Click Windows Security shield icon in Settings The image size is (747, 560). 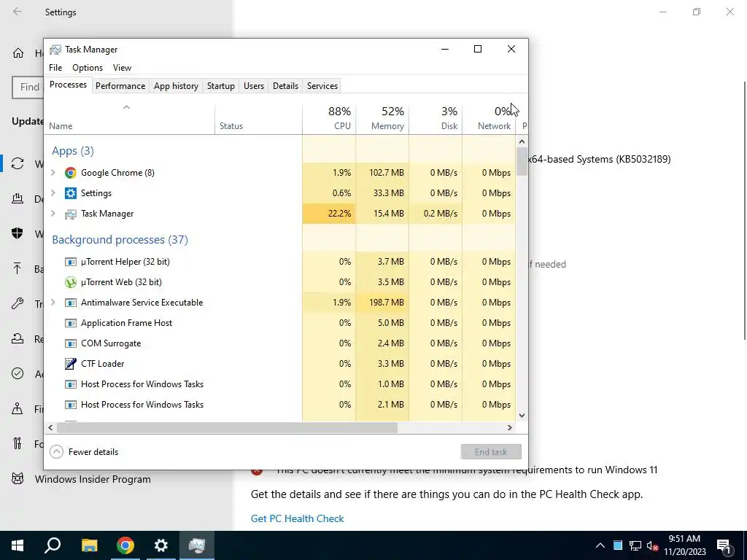18,233
